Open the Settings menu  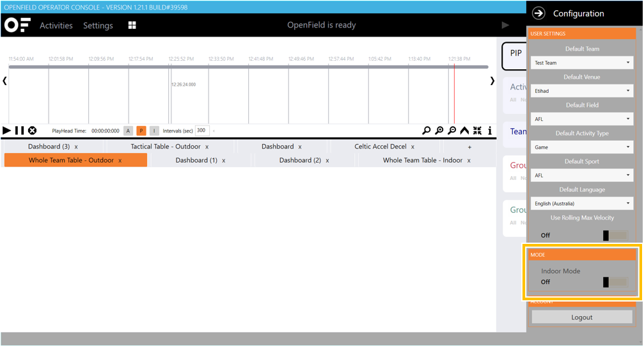[98, 26]
